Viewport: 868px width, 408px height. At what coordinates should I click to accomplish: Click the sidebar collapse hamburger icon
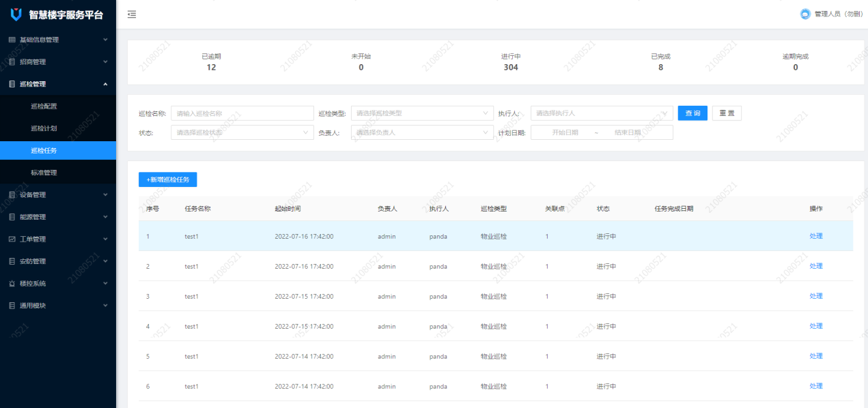(132, 14)
